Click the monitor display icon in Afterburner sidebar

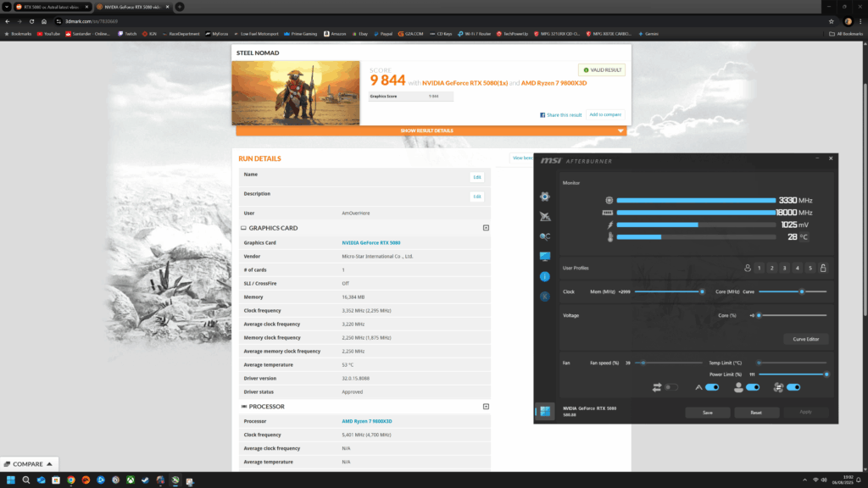(545, 256)
